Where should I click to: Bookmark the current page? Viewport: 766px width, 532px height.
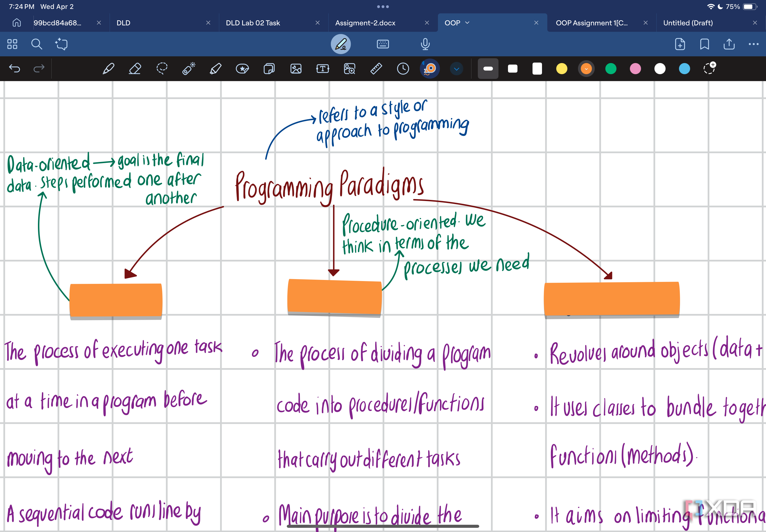[x=705, y=44]
